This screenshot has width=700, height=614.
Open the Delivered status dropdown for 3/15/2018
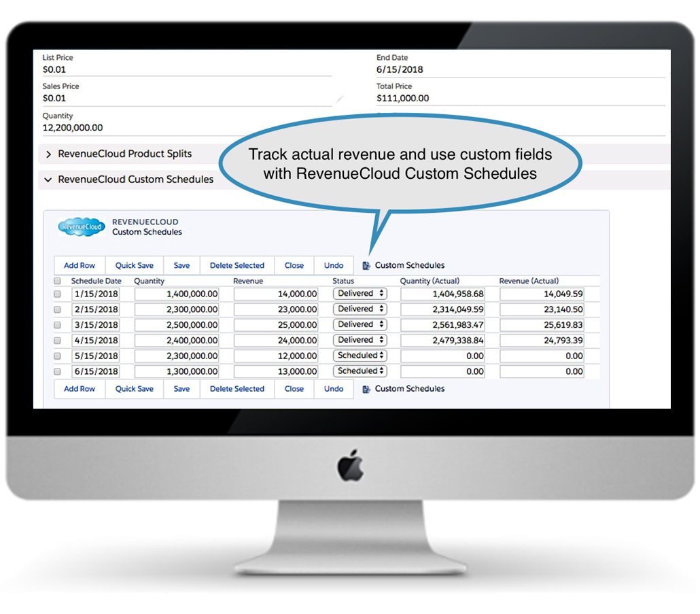pyautogui.click(x=360, y=324)
